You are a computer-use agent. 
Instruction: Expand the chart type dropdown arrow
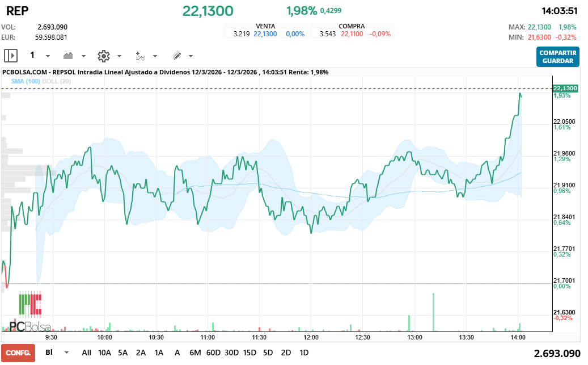pyautogui.click(x=84, y=55)
